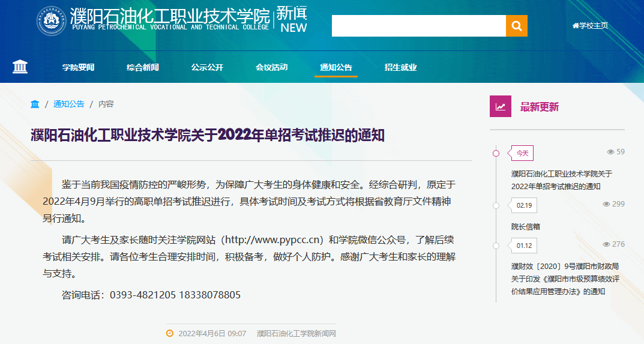The image size is (644, 344).
Task: Click the eye icon beside 299 views
Action: pos(606,204)
